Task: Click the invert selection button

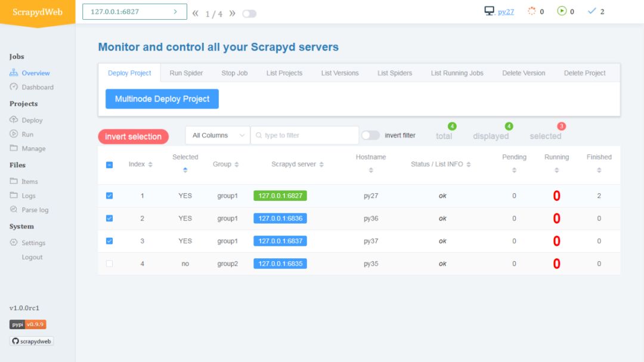Action: click(x=133, y=137)
